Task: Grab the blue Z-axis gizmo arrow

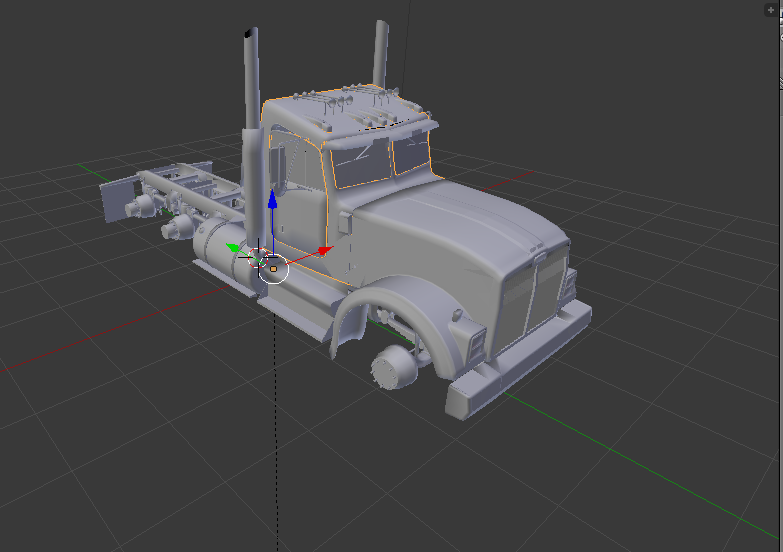Action: point(272,199)
